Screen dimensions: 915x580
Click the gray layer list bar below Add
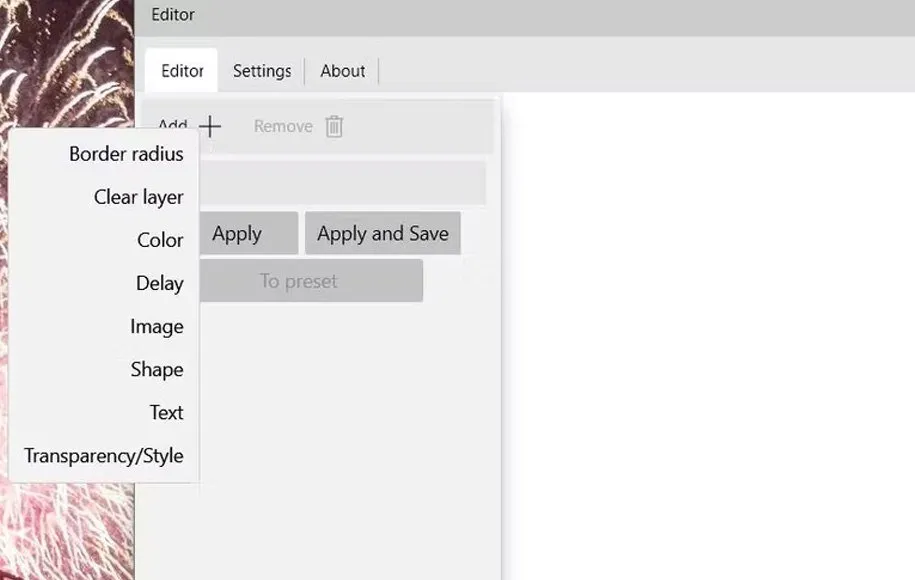340,184
